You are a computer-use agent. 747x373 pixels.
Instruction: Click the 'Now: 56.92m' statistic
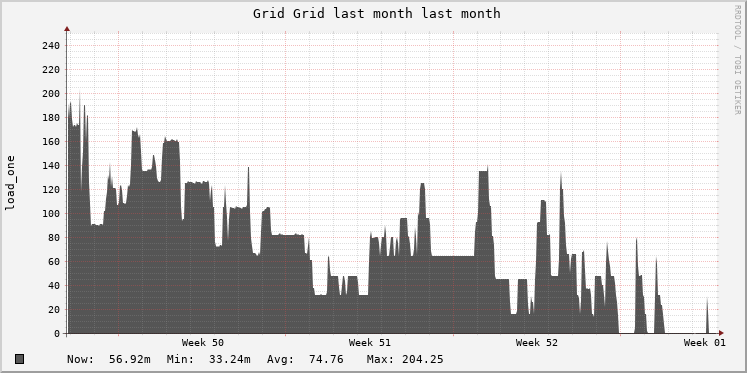coord(109,359)
